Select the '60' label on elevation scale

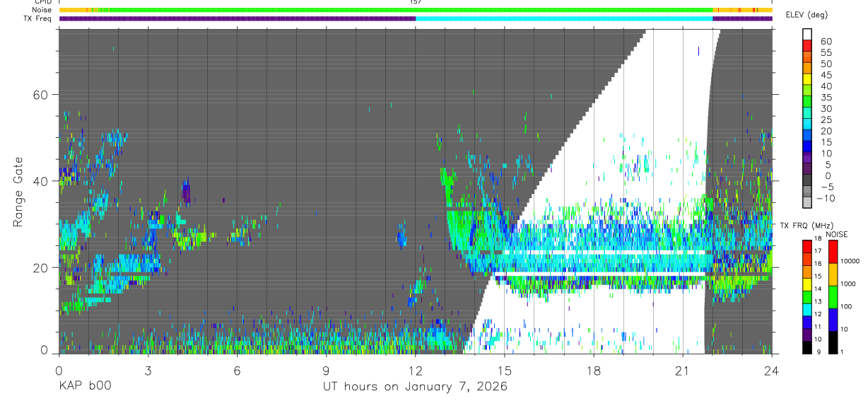[x=826, y=41]
